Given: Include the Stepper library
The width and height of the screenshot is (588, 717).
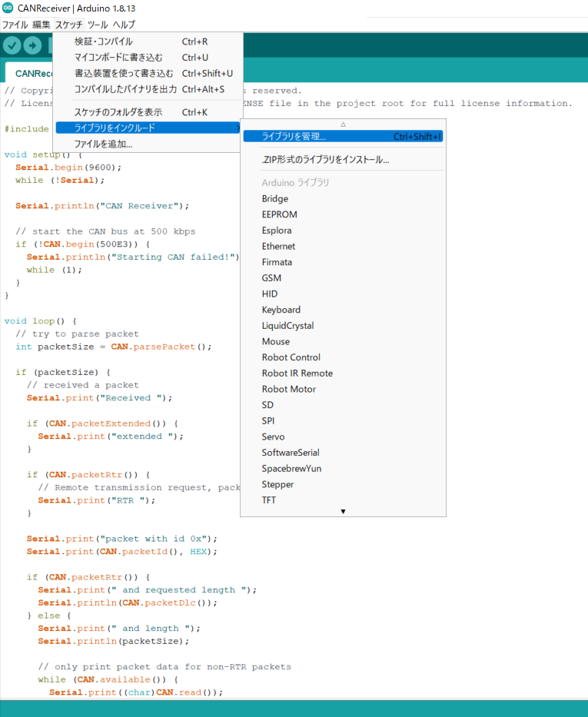Looking at the screenshot, I should (x=343, y=484).
